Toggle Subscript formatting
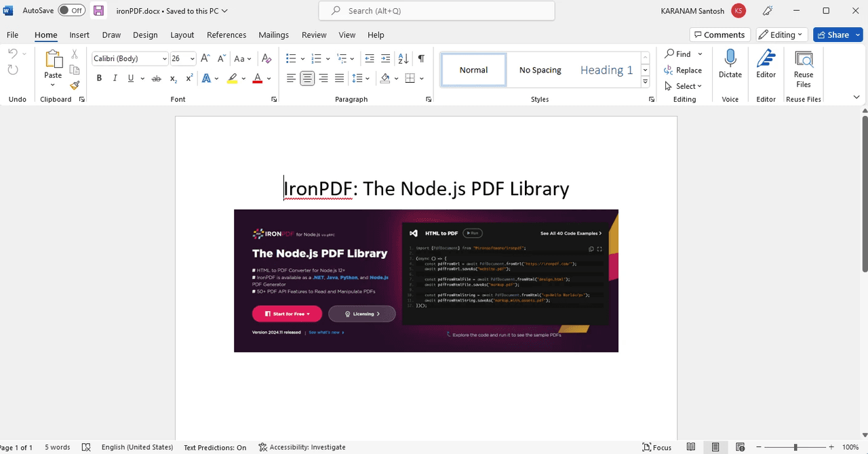The height and width of the screenshot is (454, 868). pyautogui.click(x=174, y=79)
